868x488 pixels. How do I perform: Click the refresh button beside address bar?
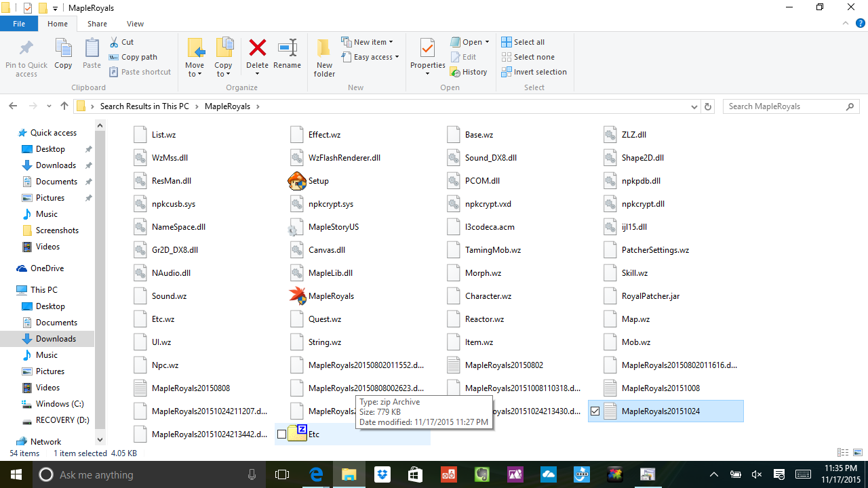coord(708,106)
